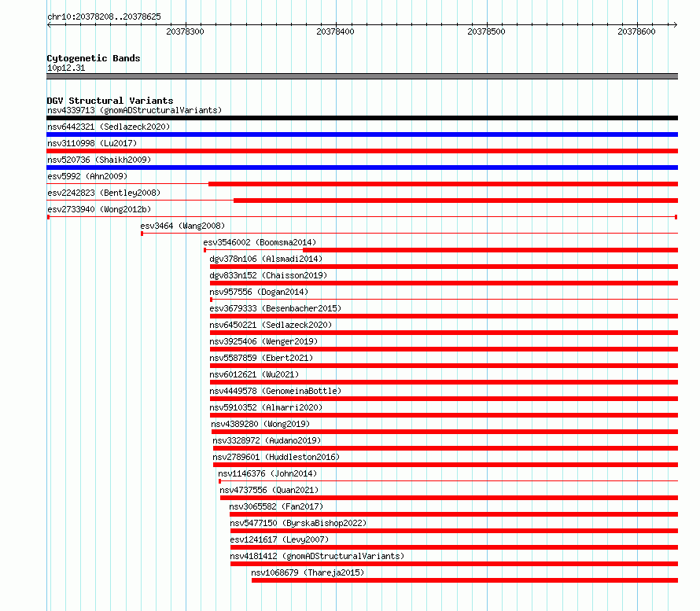Image resolution: width=700 pixels, height=611 pixels.
Task: Click the red nsv3110998 variant bar
Action: 362,151
